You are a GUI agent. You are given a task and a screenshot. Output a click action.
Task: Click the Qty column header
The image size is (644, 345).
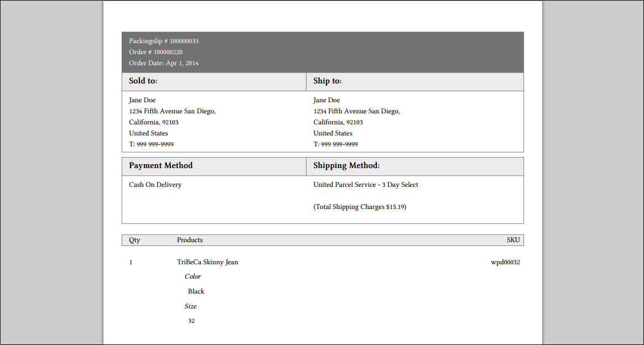(x=134, y=240)
